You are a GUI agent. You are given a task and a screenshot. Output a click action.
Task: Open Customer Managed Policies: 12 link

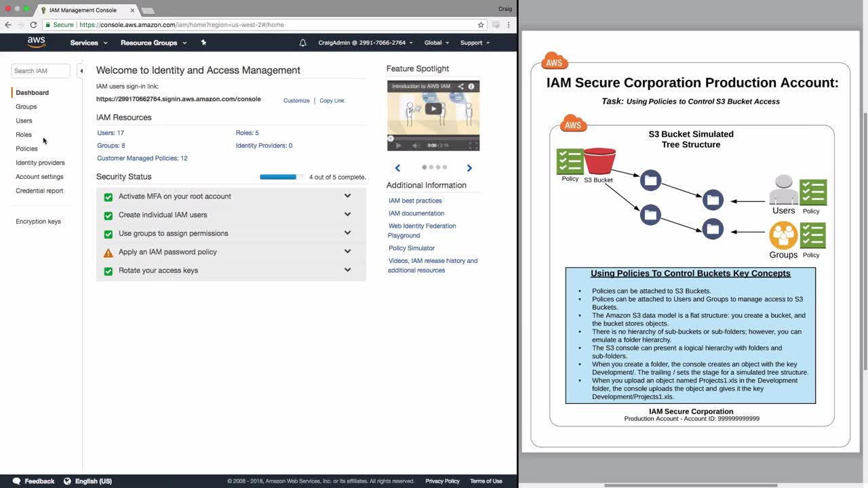[x=142, y=159]
